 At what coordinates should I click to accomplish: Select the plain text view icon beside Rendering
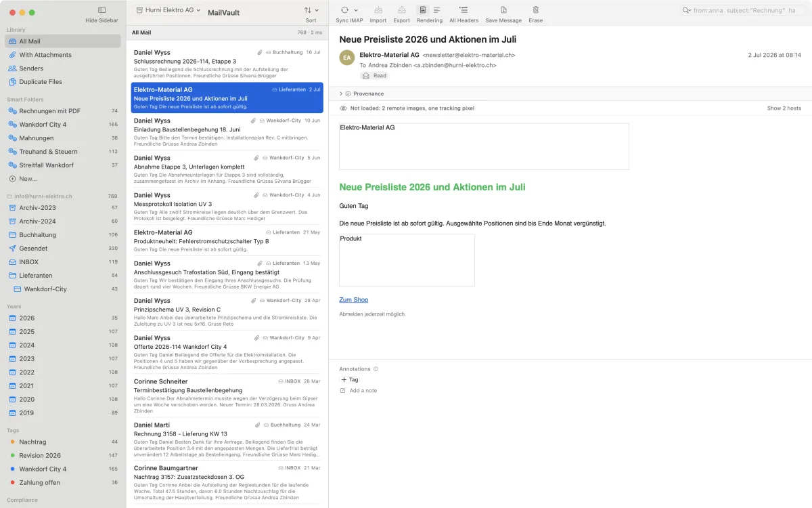point(437,10)
